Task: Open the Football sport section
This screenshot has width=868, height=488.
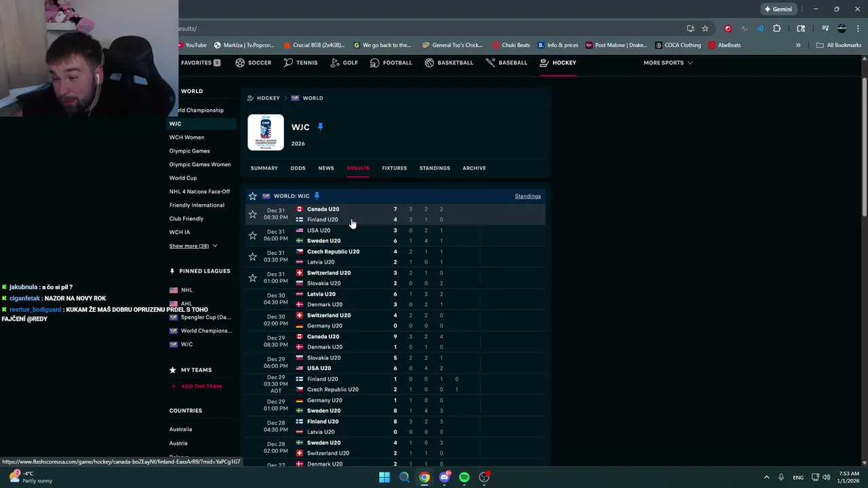Action: [391, 62]
